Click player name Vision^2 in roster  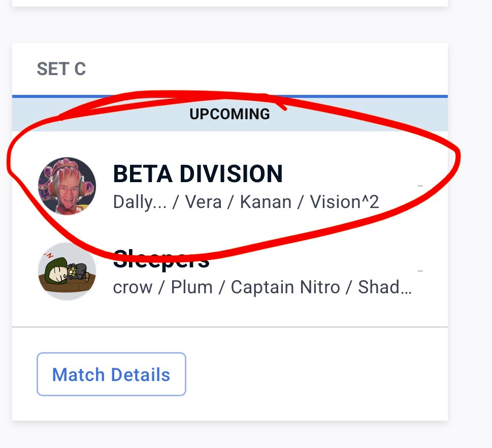pos(344,202)
